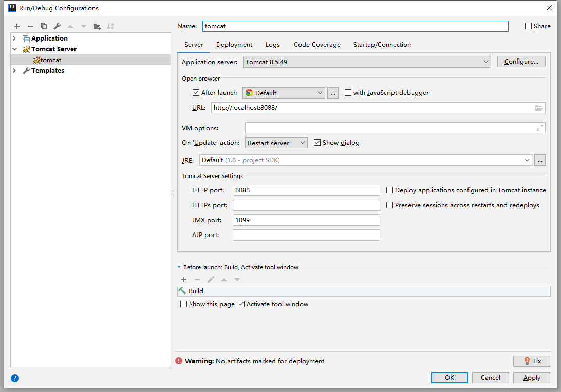
Task: Add a new configuration with plus icon
Action: (x=17, y=26)
